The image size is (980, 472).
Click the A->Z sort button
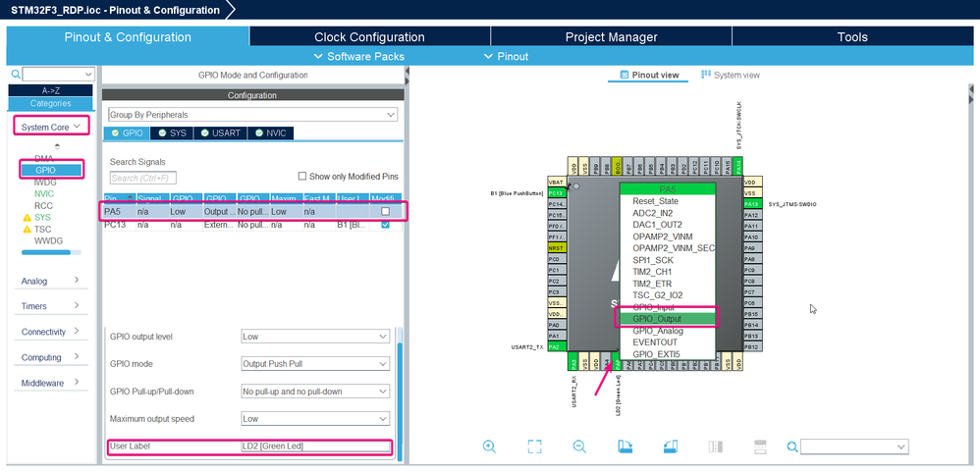(51, 90)
